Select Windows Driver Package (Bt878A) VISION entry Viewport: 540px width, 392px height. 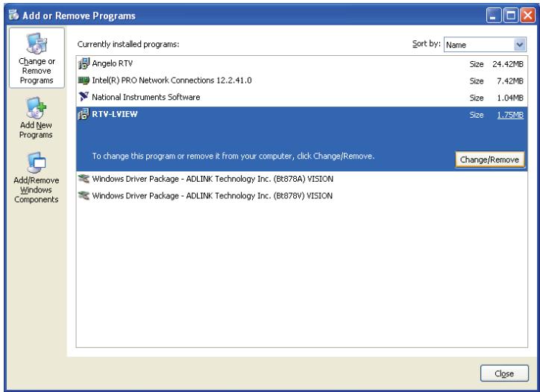[x=301, y=179]
